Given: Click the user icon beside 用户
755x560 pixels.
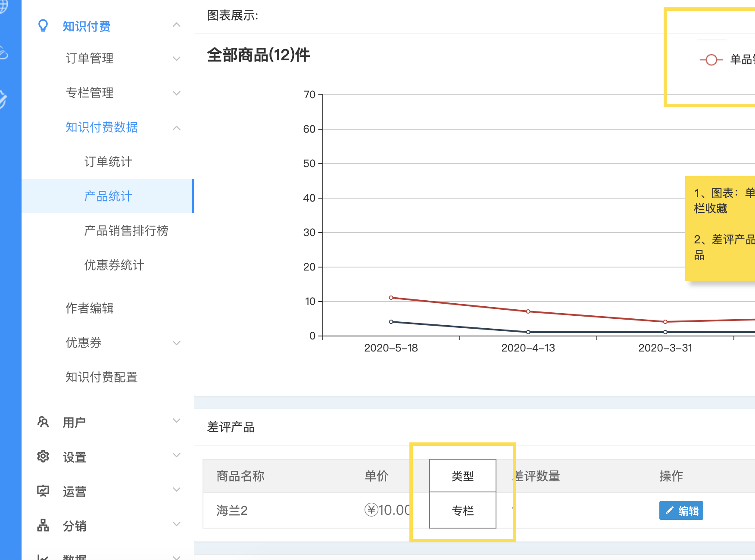Looking at the screenshot, I should point(43,422).
